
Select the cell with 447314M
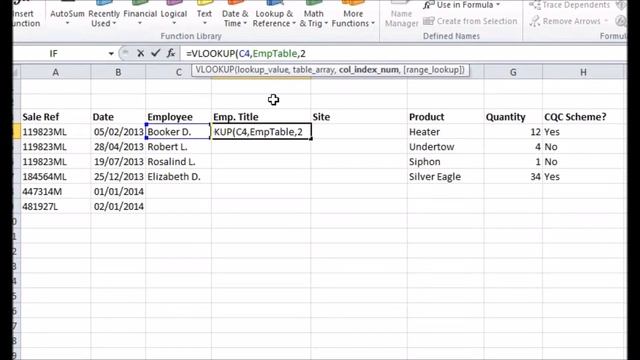[56, 191]
